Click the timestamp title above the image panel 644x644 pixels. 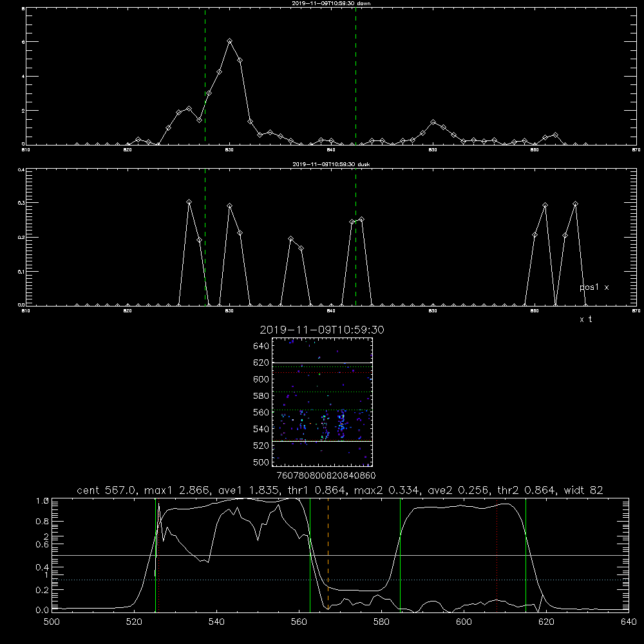[322, 330]
